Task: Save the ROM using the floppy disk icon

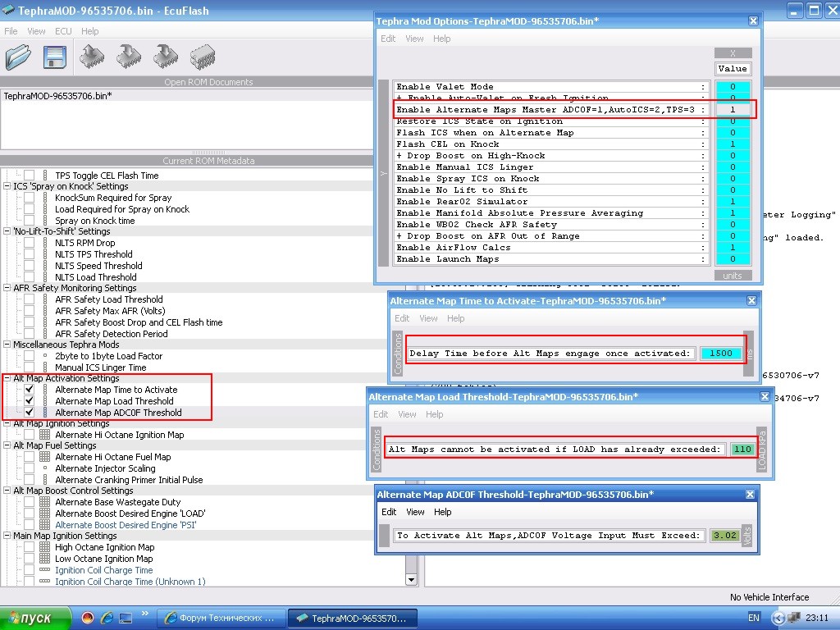Action: click(55, 57)
